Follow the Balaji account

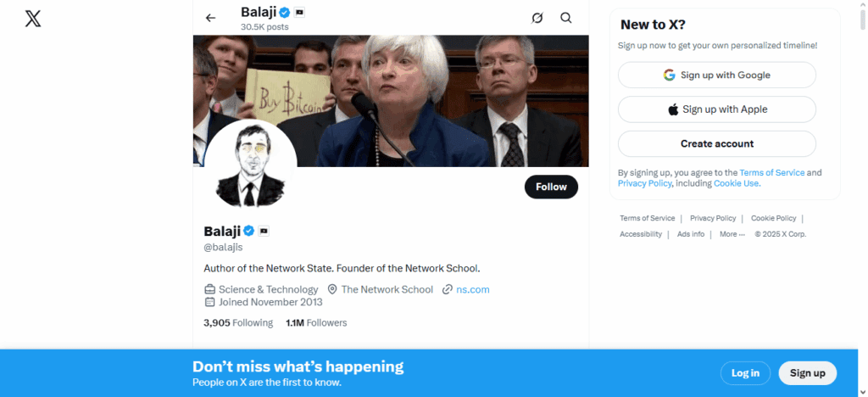coord(551,187)
